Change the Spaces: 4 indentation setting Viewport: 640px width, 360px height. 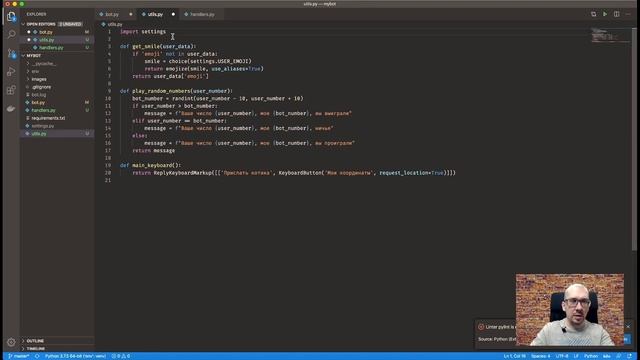541,356
